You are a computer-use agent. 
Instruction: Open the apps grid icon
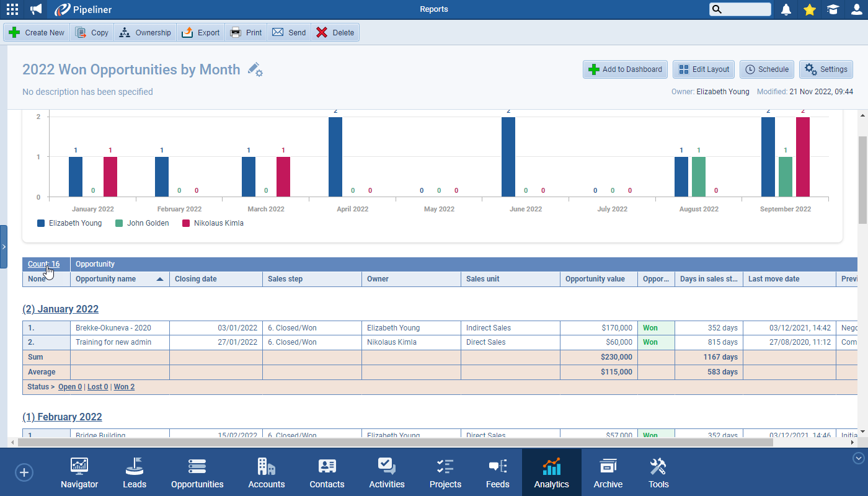tap(12, 9)
